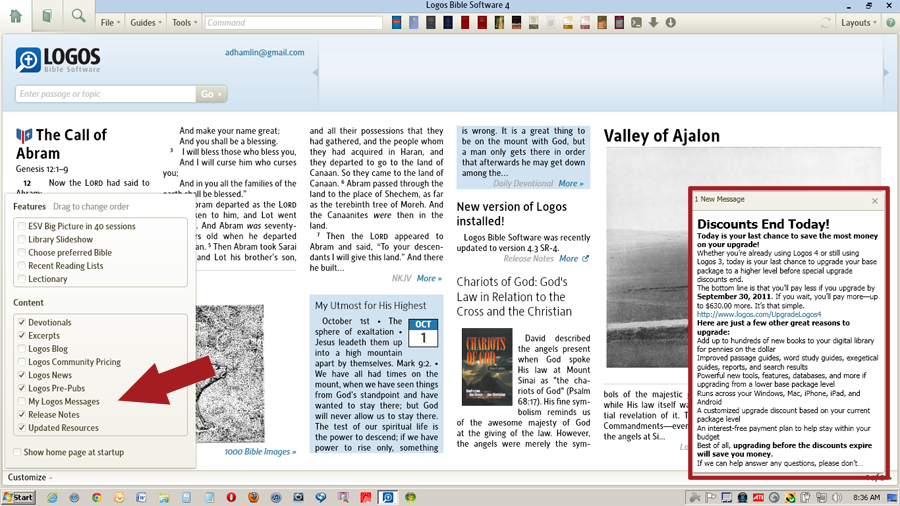Open the Windows Start button
This screenshot has width=900, height=506.
(18, 497)
